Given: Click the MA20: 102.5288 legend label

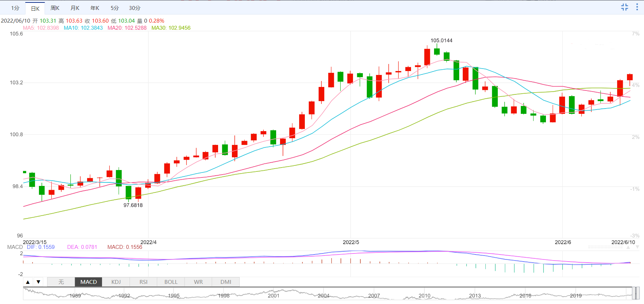Looking at the screenshot, I should click(127, 28).
